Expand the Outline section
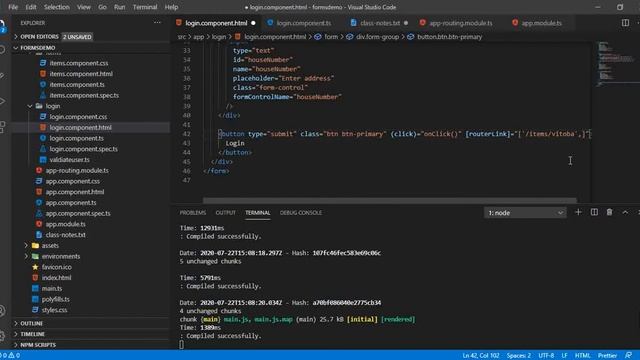This screenshot has height=360, width=640. tap(31, 323)
